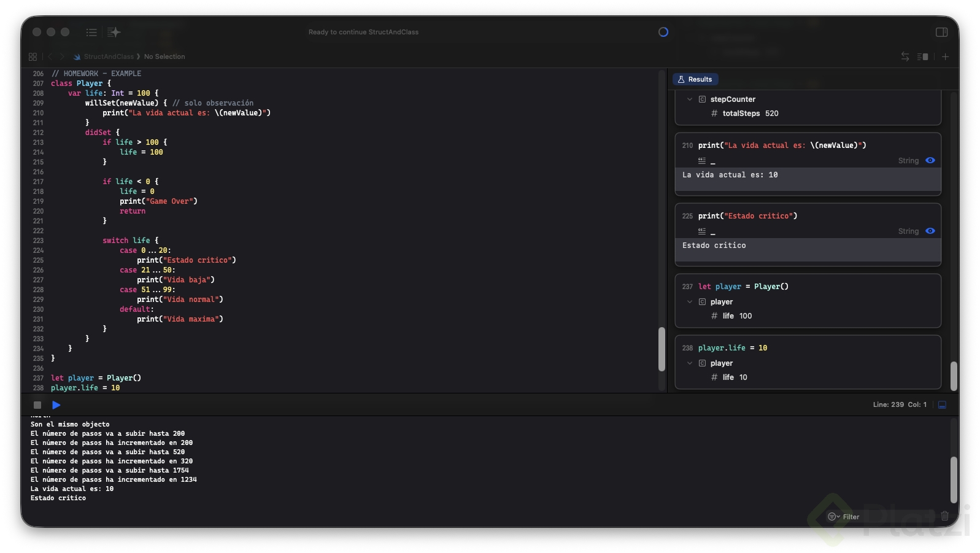Click 'Ready to continue StructAndClass' status
This screenshot has height=553, width=980.
tap(363, 32)
